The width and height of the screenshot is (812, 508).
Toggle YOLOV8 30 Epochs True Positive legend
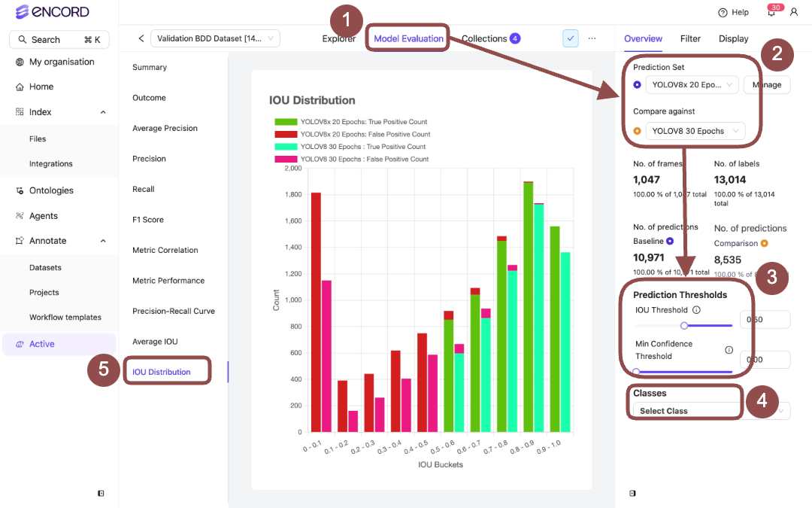[x=350, y=148]
